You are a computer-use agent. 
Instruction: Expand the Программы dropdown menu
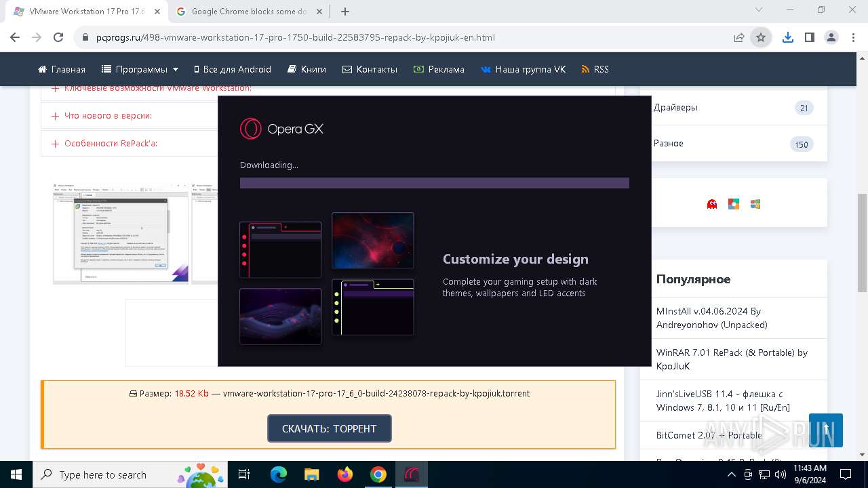140,69
